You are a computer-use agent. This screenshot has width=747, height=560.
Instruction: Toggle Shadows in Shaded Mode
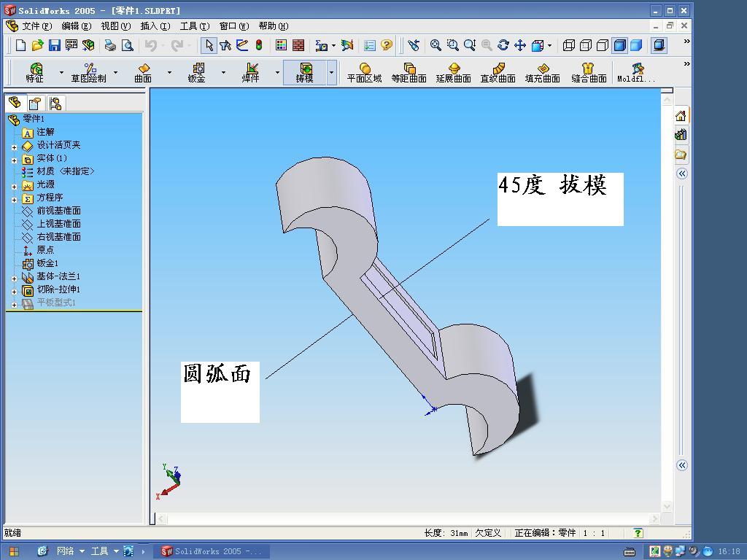pyautogui.click(x=659, y=45)
